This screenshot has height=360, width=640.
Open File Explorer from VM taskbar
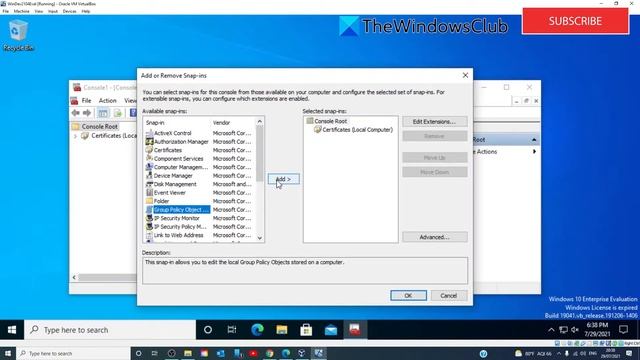(x=282, y=330)
